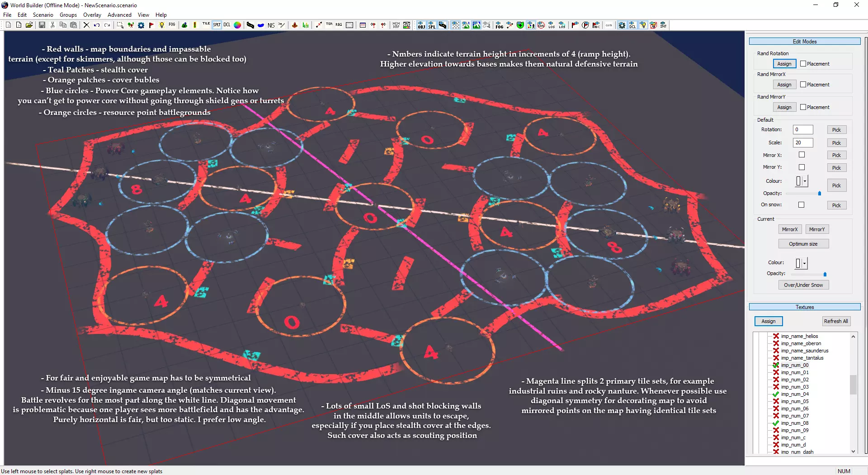Open the Groups menu
The height and width of the screenshot is (475, 868).
[x=68, y=15]
